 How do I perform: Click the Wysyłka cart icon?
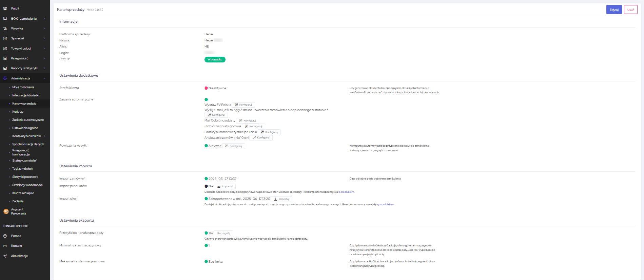point(5,29)
